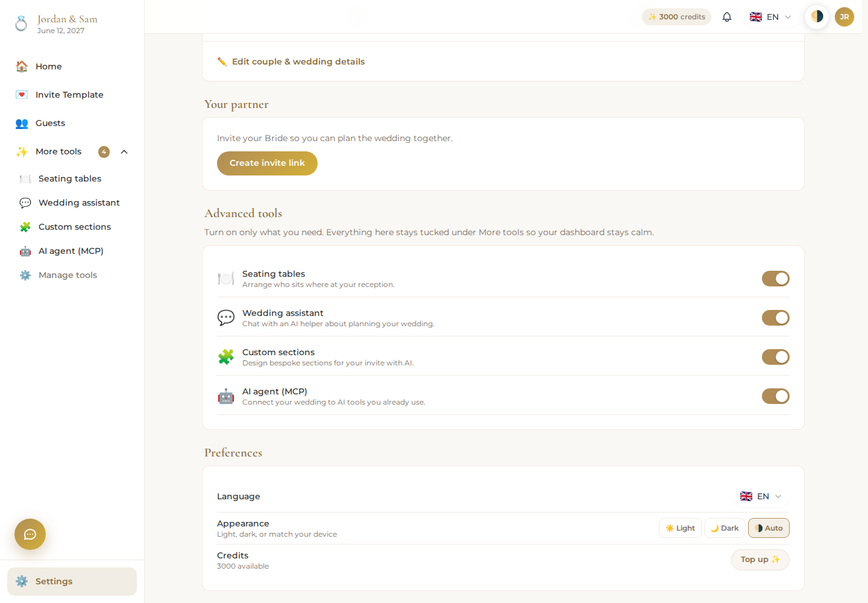The image size is (868, 603).
Task: Toggle Custom sections off
Action: point(776,357)
